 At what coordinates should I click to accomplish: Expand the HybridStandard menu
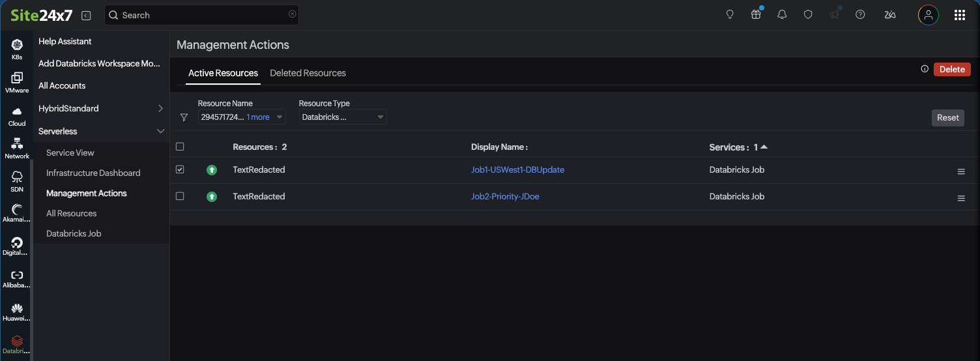coord(101,108)
